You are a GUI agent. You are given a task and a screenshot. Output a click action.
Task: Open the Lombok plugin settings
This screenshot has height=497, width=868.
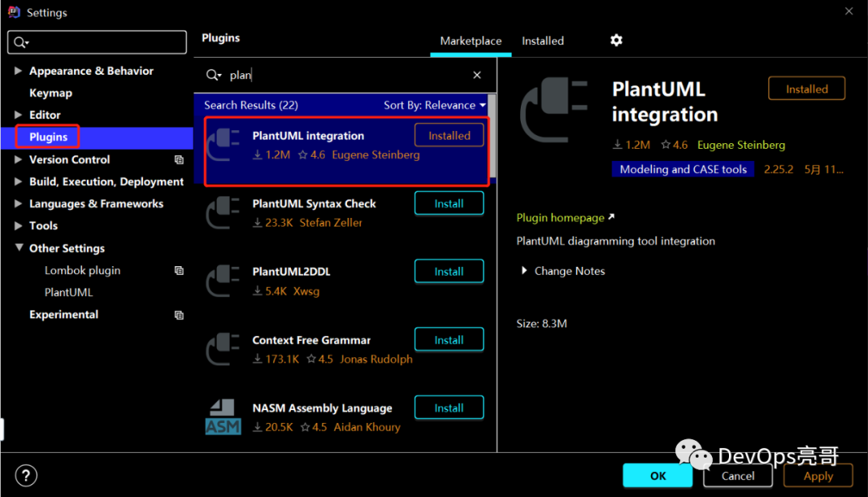click(x=83, y=270)
